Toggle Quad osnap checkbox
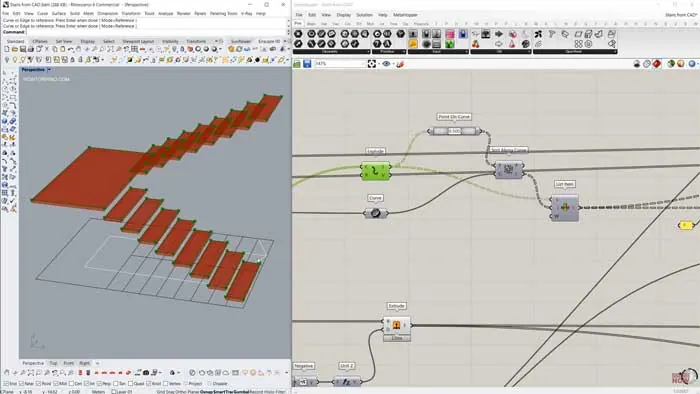 pos(130,384)
